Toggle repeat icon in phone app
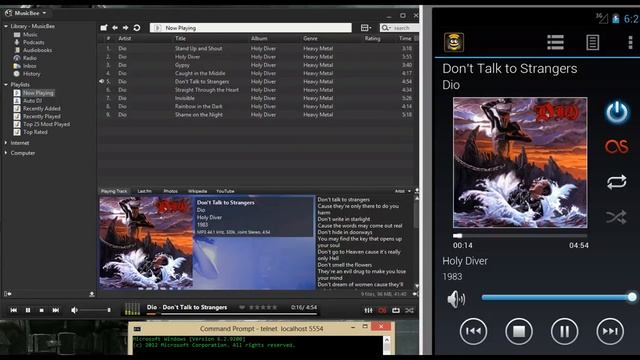 [x=616, y=182]
